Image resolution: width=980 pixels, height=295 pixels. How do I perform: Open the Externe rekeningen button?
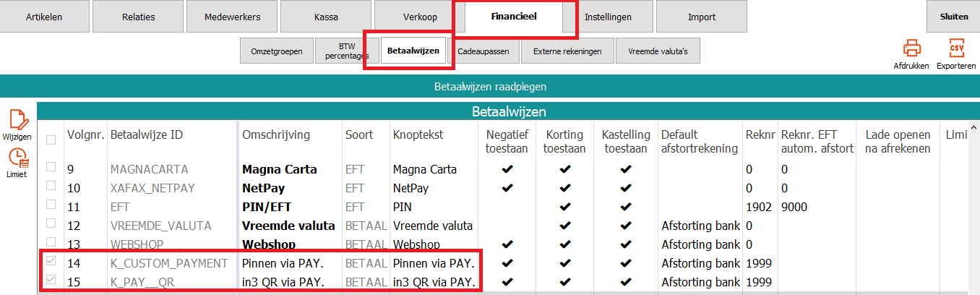(x=567, y=51)
